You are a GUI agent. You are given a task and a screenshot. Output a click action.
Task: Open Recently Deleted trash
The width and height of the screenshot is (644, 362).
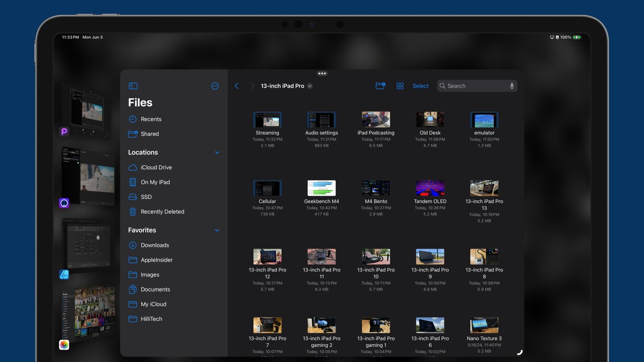[157, 211]
